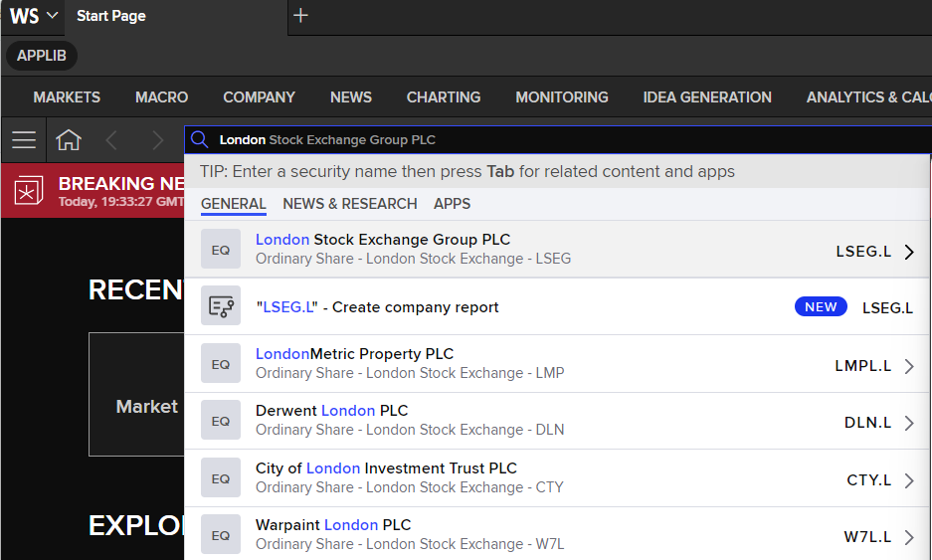The image size is (932, 560).
Task: Click the Today, 19:33:27 GMT timestamp
Action: (121, 202)
